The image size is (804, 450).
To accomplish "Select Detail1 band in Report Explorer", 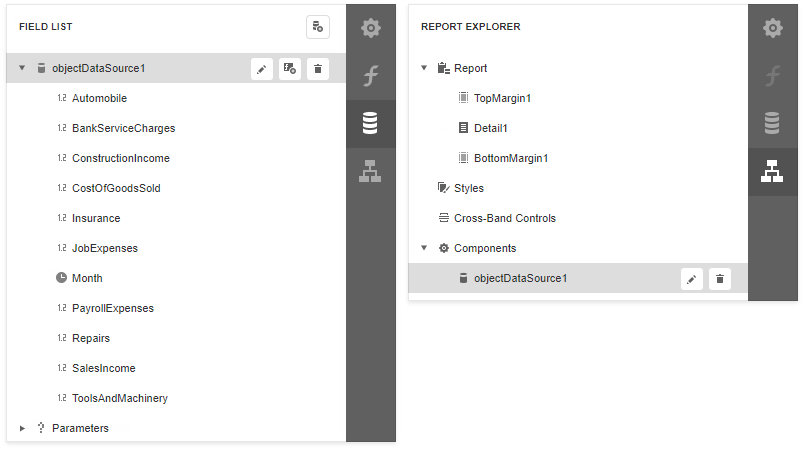I will pyautogui.click(x=490, y=128).
